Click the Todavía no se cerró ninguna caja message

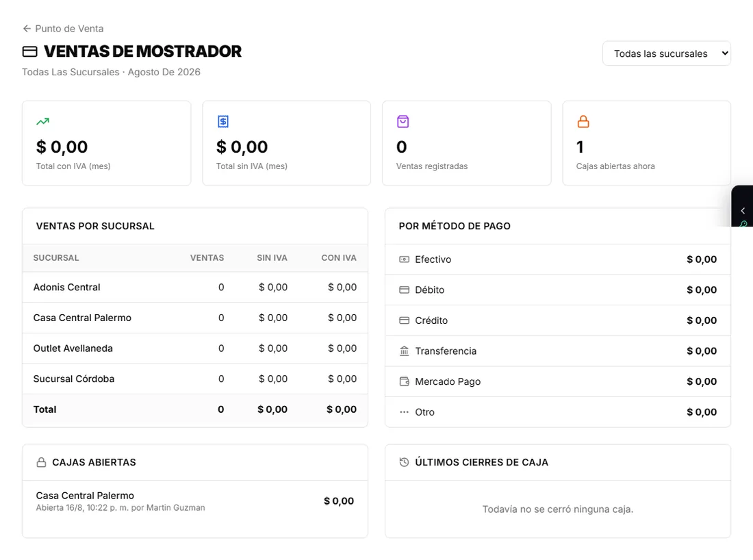(557, 509)
